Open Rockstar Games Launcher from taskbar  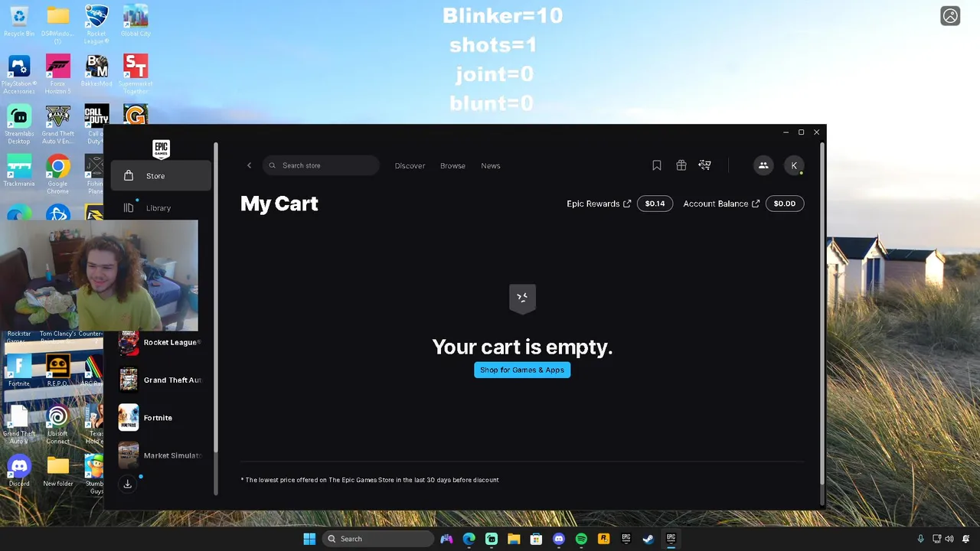tap(603, 539)
